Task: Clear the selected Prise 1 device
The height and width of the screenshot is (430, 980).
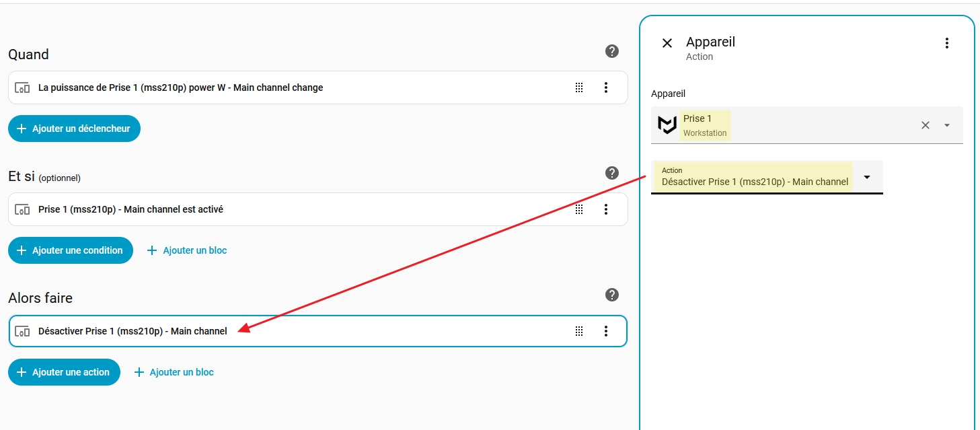Action: (x=925, y=125)
